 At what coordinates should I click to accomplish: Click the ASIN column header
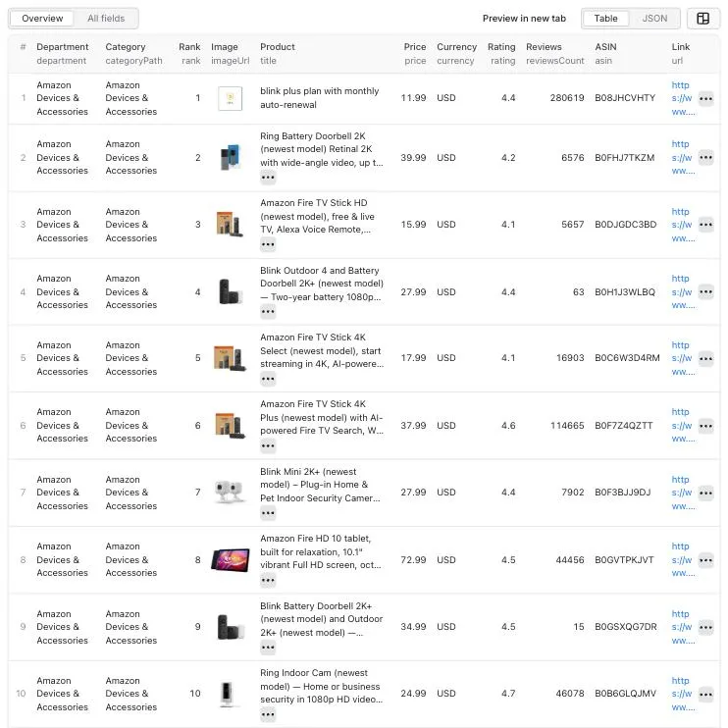(x=605, y=53)
